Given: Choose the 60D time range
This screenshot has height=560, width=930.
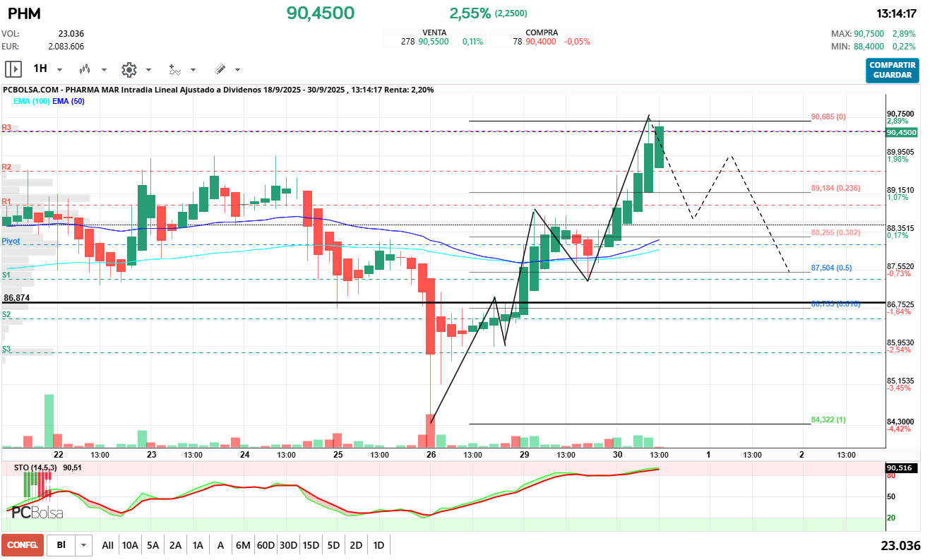Looking at the screenshot, I should tap(266, 545).
